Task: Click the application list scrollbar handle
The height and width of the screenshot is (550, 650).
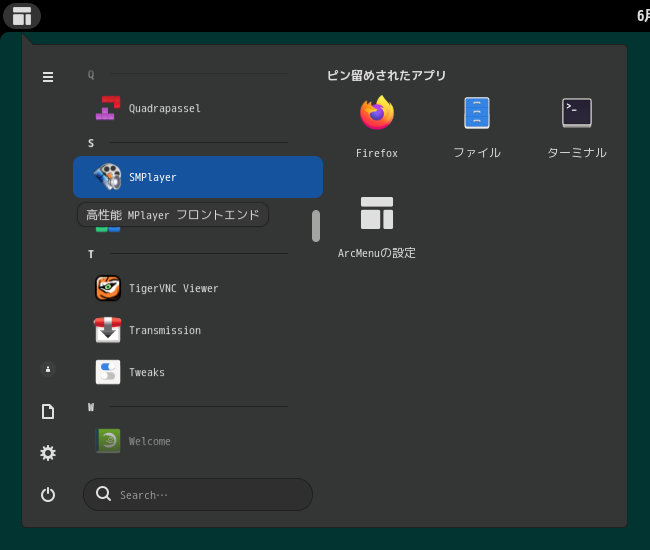Action: 316,226
